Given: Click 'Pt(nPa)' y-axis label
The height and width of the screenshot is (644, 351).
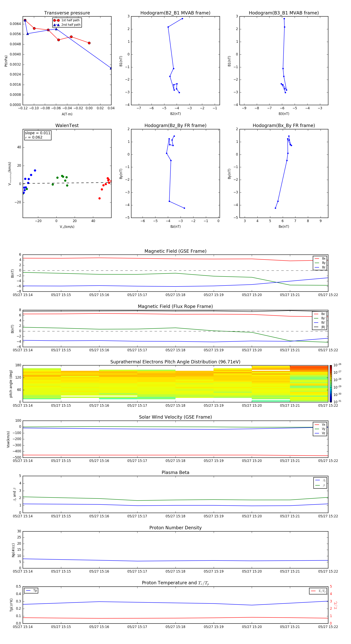Looking at the screenshot, I should coord(6,61).
